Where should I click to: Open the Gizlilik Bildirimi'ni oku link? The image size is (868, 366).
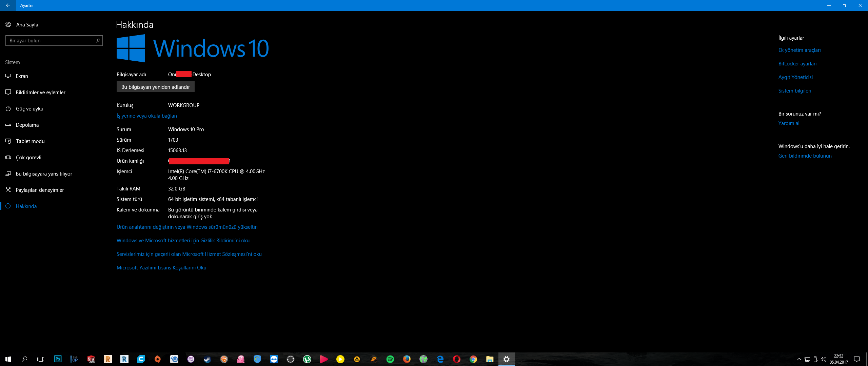(183, 241)
